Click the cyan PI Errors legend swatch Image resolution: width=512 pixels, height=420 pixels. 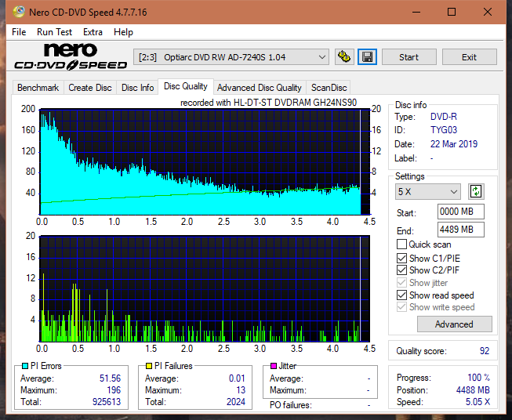click(25, 366)
